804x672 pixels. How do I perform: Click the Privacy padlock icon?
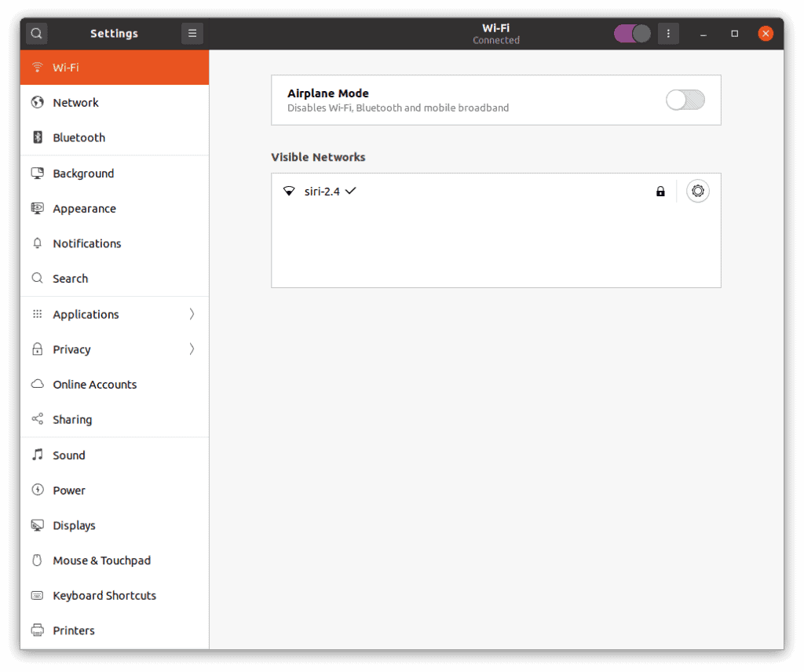37,349
